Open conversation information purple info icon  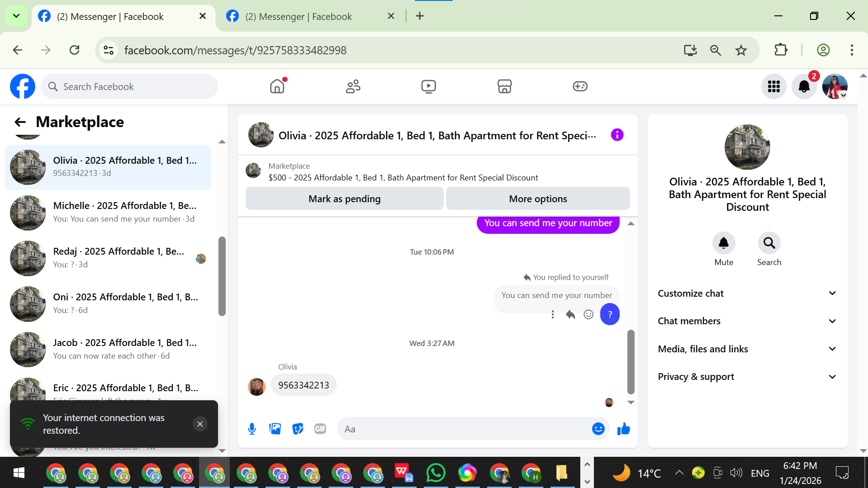[x=617, y=135]
